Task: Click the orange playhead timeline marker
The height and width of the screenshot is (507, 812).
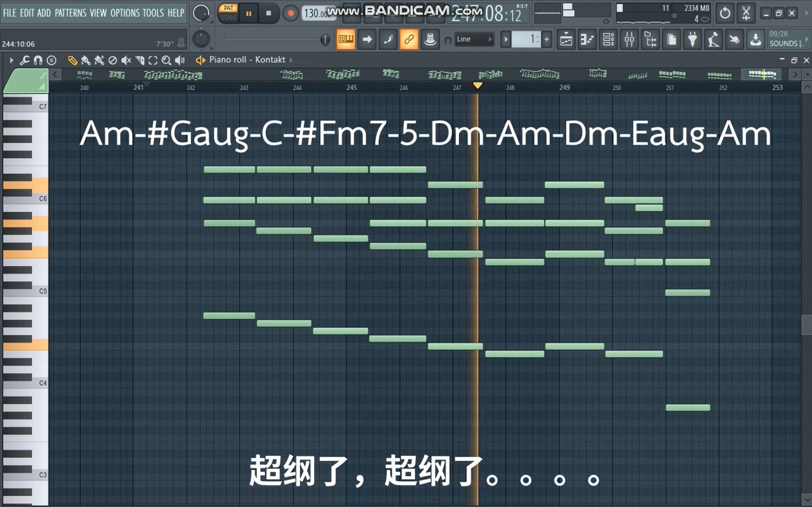Action: [477, 86]
